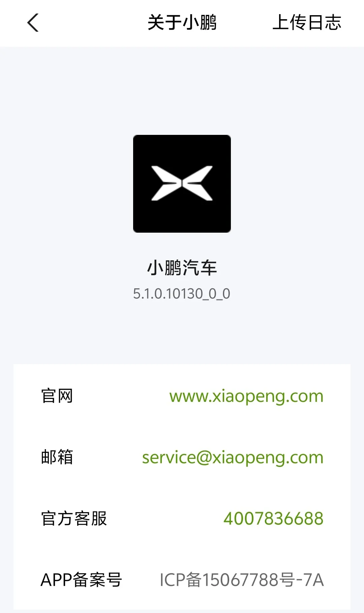Select the ICP备15067788号-7A filing number
This screenshot has width=364, height=613.
point(242,580)
